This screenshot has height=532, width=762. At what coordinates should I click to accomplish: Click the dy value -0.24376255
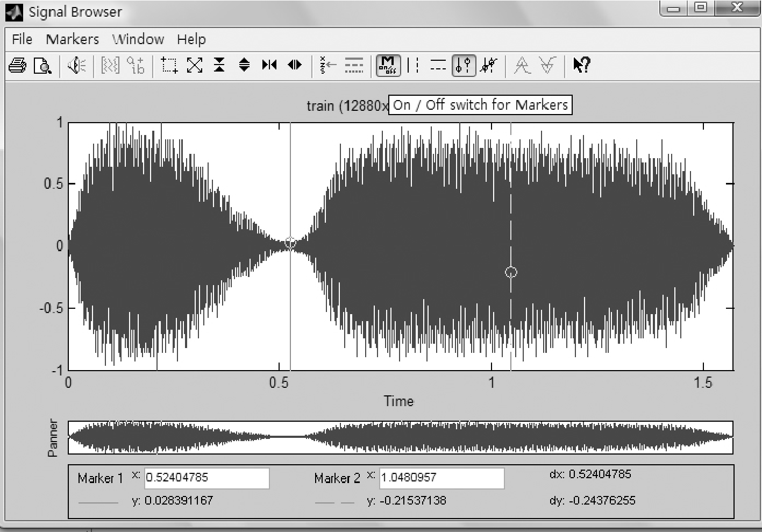click(602, 501)
